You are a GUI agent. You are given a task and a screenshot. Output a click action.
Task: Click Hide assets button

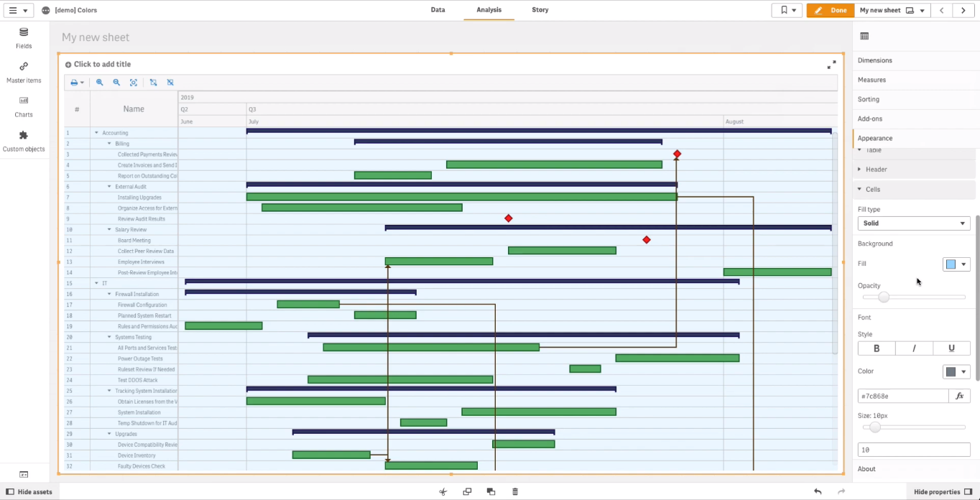click(x=29, y=492)
